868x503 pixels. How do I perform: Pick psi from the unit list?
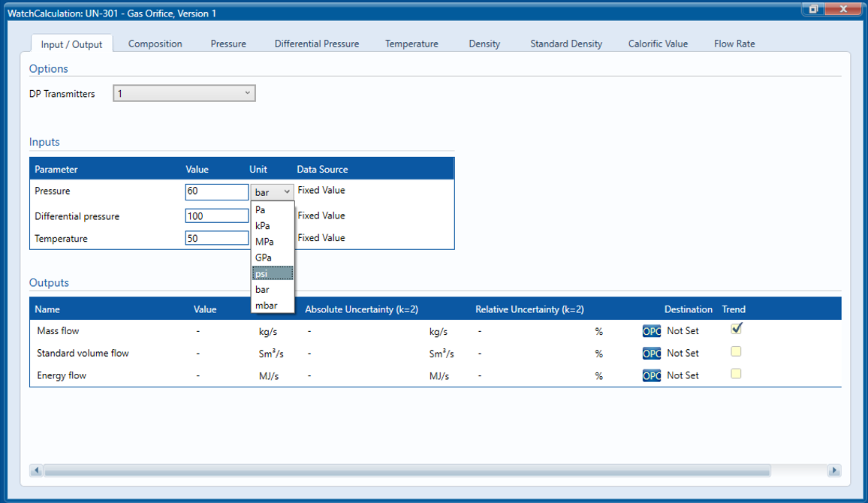coord(273,273)
